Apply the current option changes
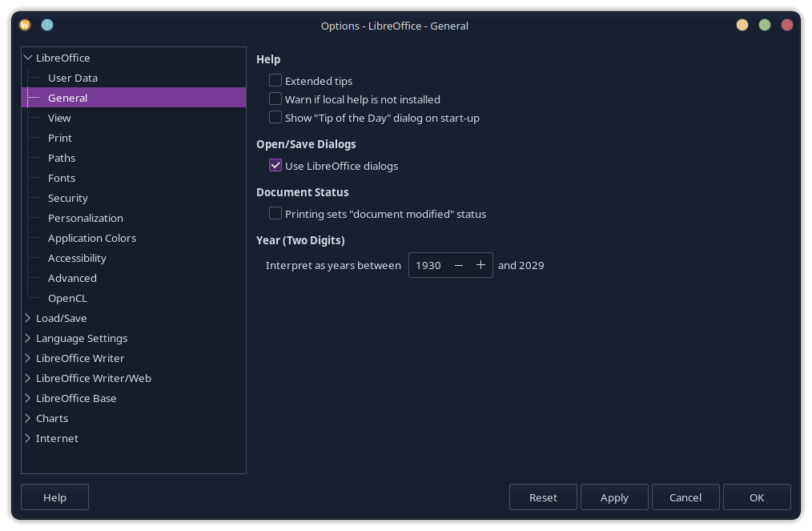Viewport: 812px width, 531px height. pyautogui.click(x=614, y=497)
